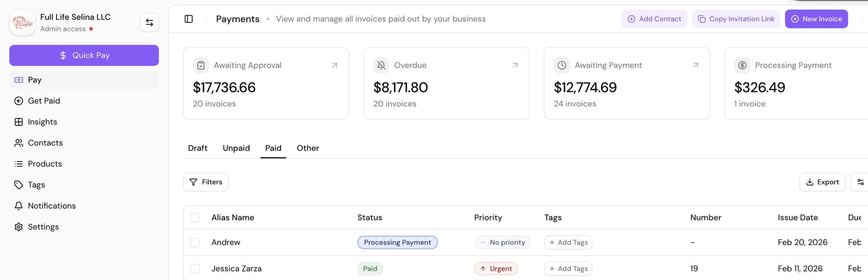Copy the invitation link

click(736, 19)
